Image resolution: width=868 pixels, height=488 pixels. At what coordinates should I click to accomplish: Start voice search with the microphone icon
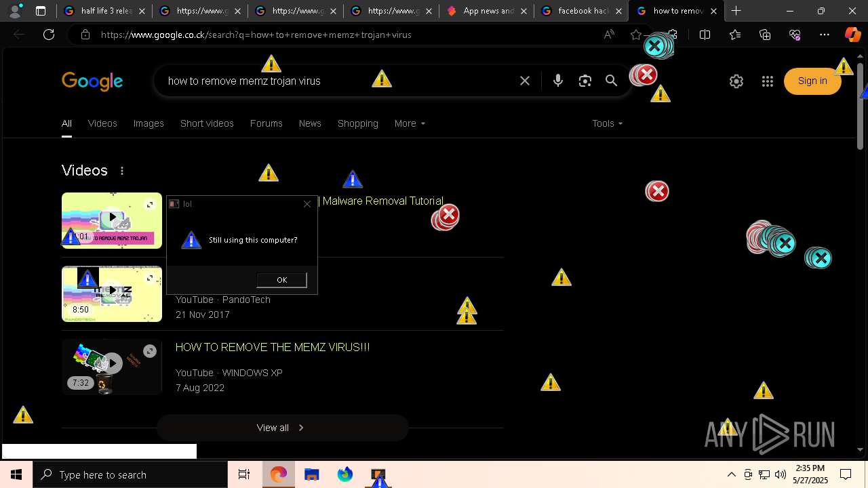coord(557,81)
